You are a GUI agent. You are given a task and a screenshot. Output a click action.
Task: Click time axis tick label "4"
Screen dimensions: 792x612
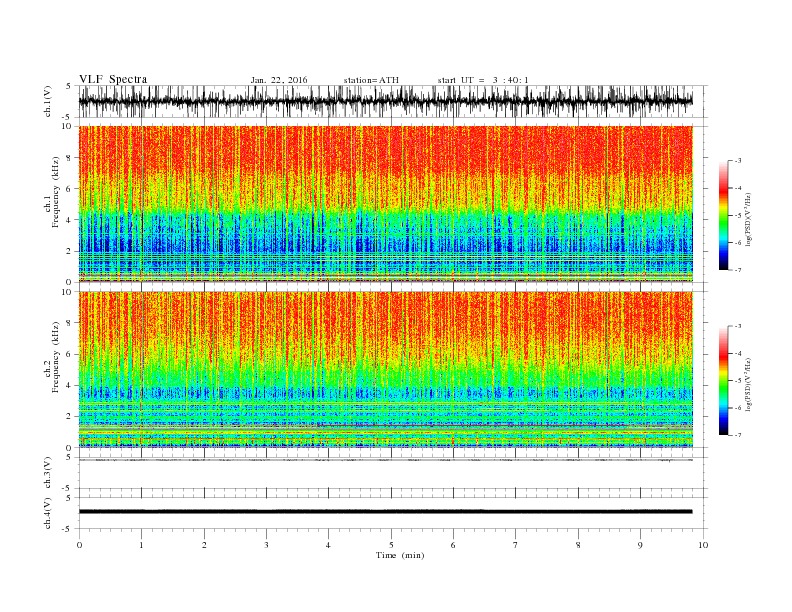tap(328, 545)
